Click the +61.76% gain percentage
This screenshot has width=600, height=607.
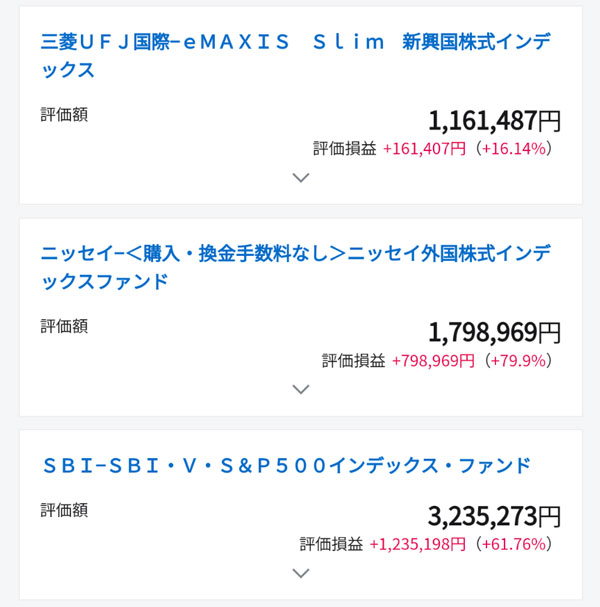[x=514, y=545]
